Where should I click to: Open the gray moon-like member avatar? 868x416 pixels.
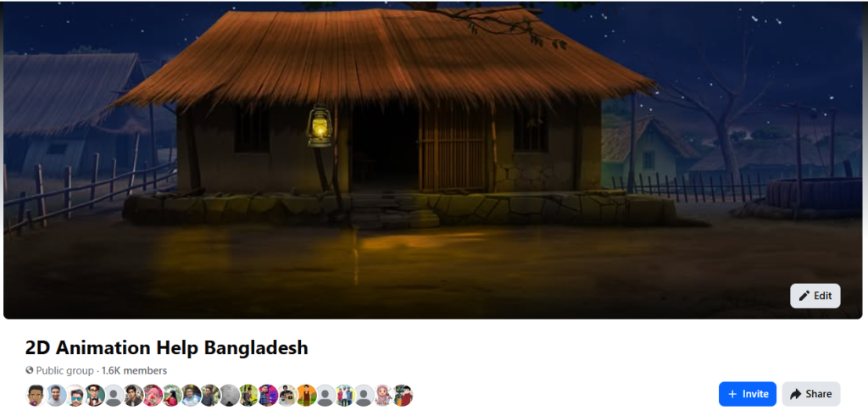(229, 395)
